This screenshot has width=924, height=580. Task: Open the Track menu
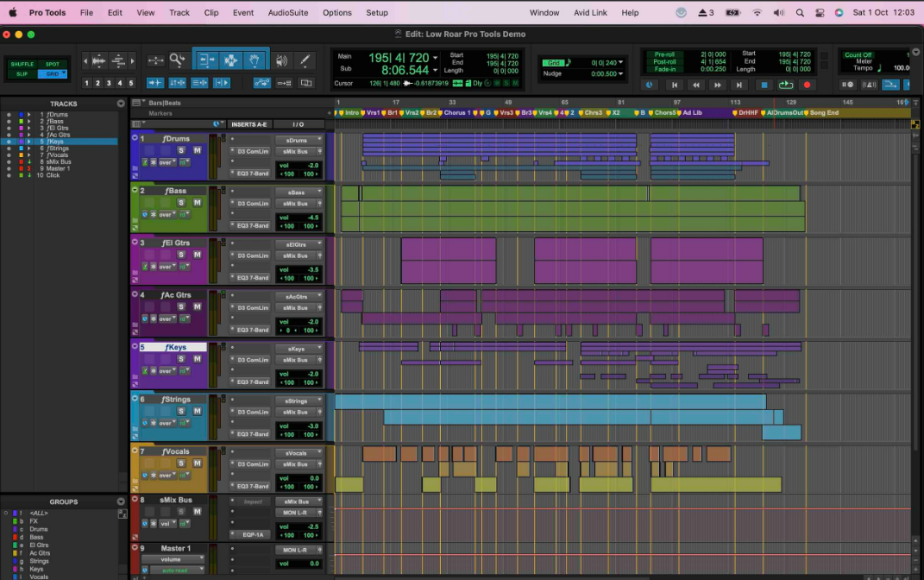pyautogui.click(x=179, y=12)
